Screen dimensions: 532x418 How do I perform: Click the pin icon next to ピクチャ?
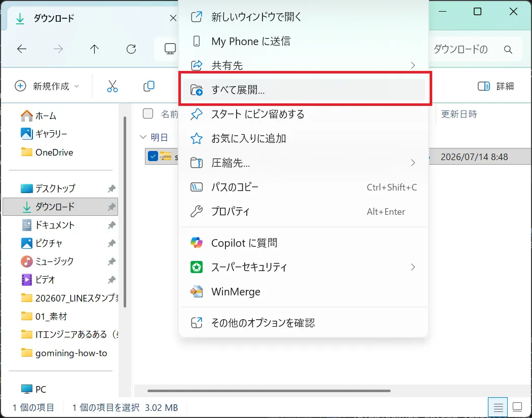111,244
